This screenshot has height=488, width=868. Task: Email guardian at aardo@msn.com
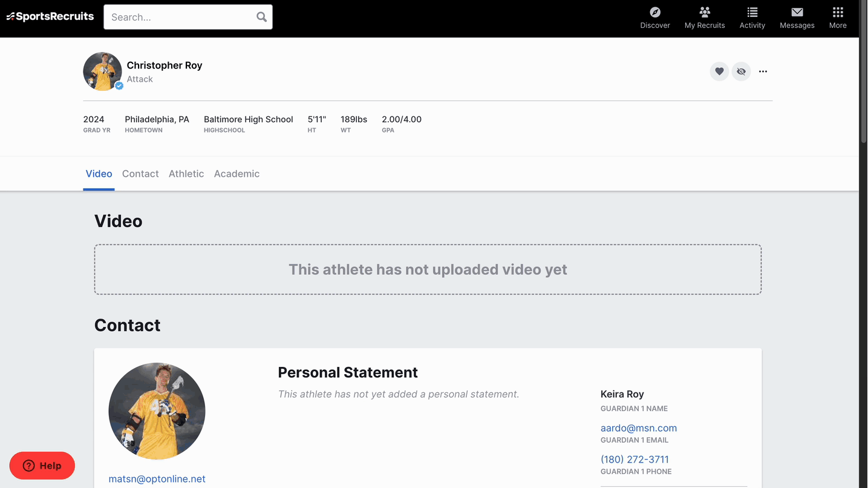point(638,427)
